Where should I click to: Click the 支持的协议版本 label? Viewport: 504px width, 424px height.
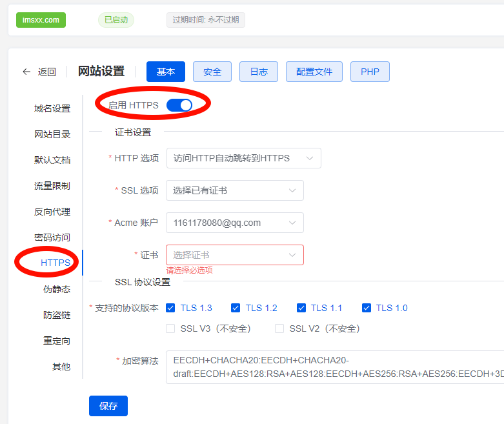pyautogui.click(x=126, y=308)
